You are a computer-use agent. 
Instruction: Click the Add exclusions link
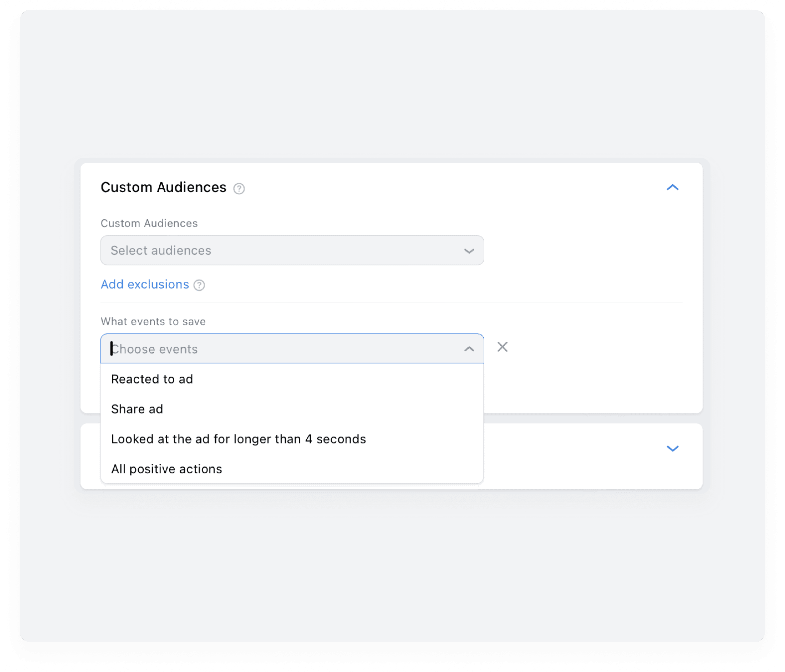tap(145, 284)
